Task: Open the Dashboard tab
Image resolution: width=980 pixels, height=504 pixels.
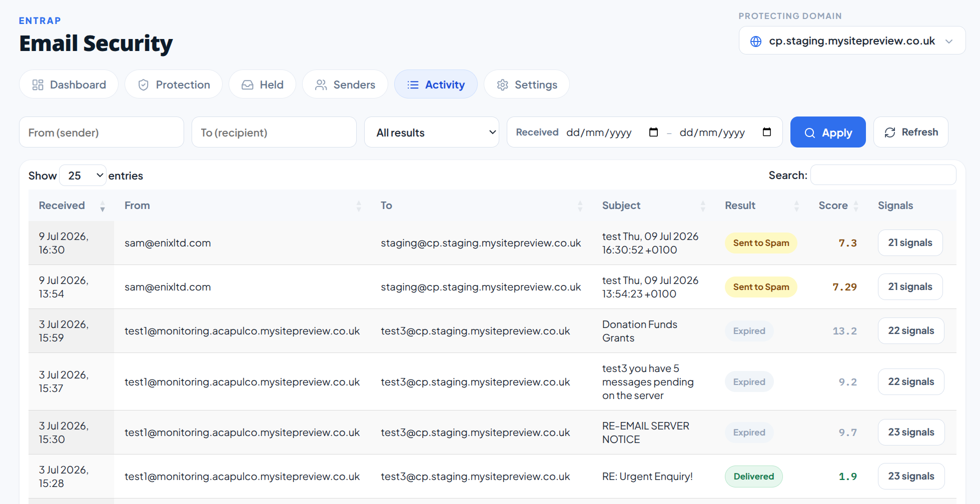Action: click(x=69, y=84)
